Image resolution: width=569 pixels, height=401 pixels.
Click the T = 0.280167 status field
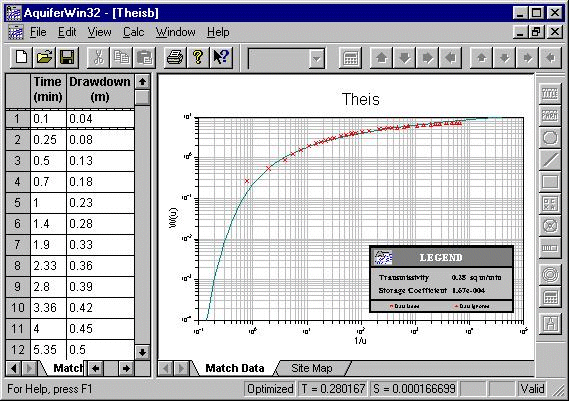(x=333, y=389)
